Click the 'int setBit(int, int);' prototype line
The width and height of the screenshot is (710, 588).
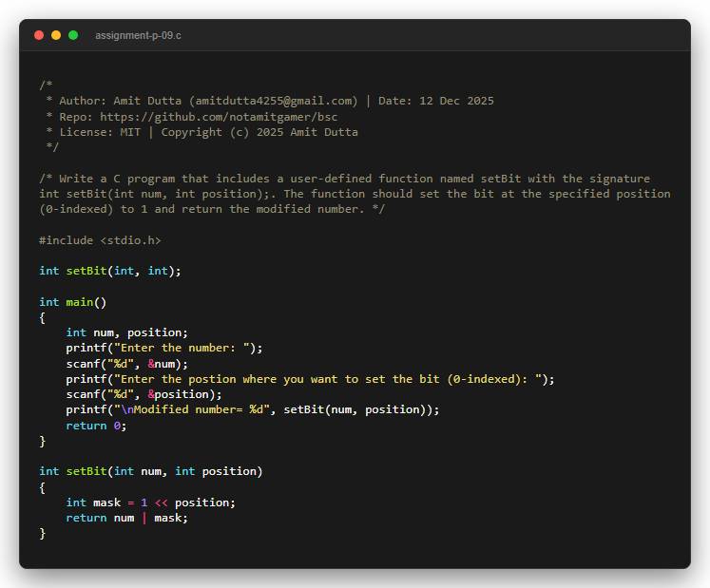110,271
